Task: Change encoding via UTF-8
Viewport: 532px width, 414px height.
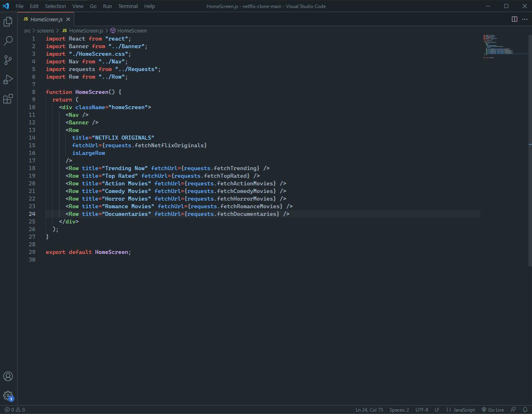Action: click(422, 410)
